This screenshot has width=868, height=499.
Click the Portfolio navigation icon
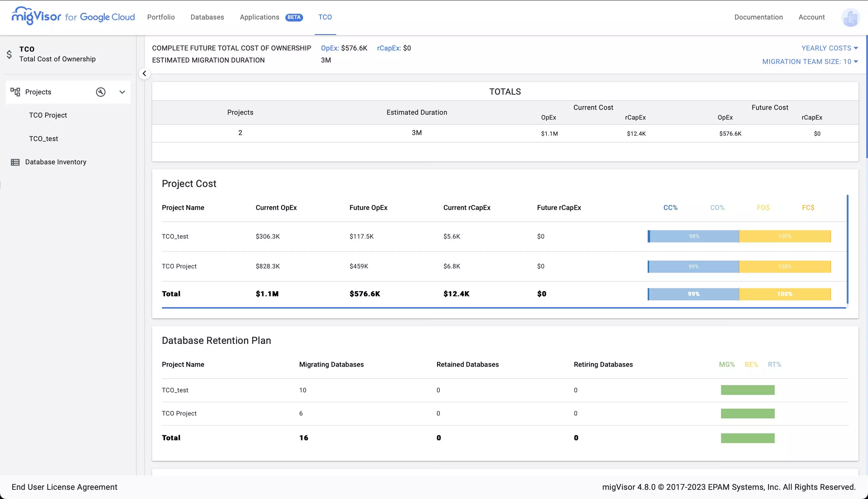click(x=161, y=17)
